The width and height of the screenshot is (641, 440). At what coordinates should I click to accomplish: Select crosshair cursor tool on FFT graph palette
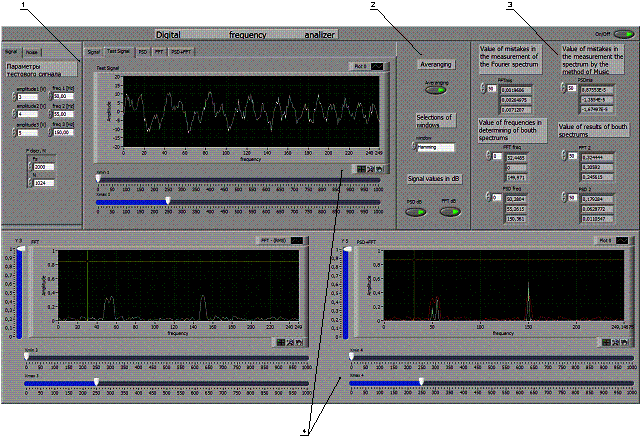[x=281, y=342]
